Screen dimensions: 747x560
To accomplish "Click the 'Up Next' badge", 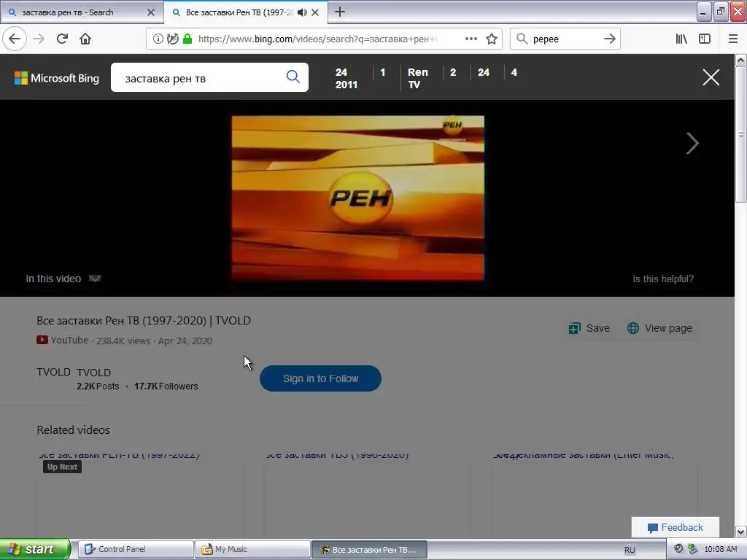I will point(62,467).
